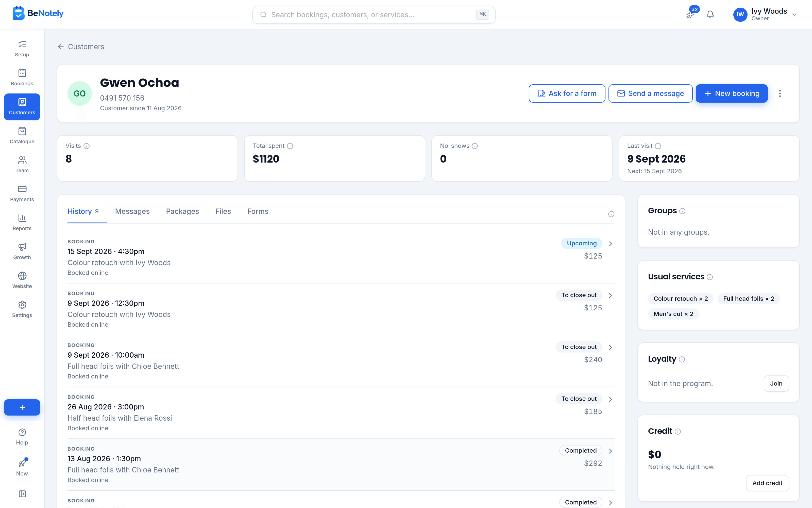The width and height of the screenshot is (812, 508).
Task: Click the blue plus quick-add button
Action: coord(22,407)
